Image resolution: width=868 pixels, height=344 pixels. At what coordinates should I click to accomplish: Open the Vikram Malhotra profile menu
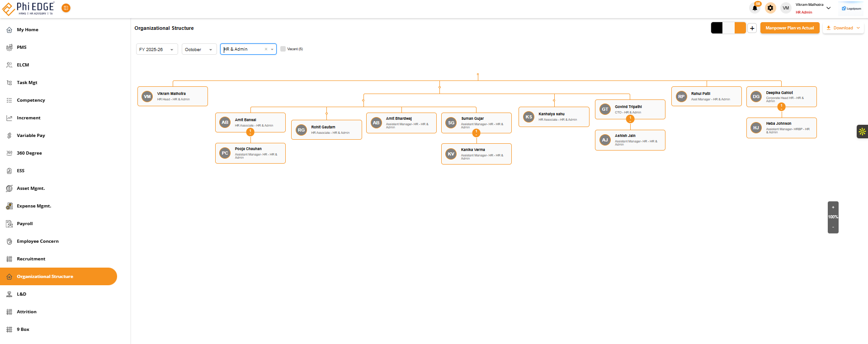point(813,8)
